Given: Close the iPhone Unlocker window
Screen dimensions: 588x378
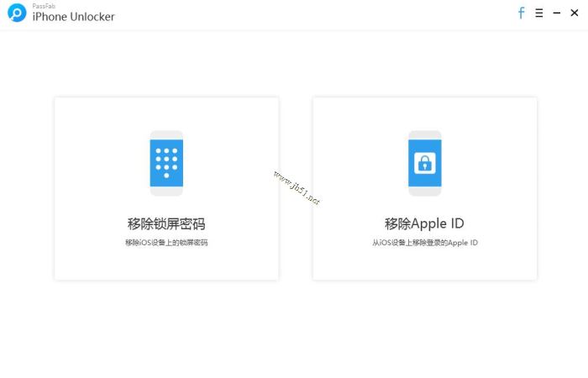Looking at the screenshot, I should pos(575,13).
